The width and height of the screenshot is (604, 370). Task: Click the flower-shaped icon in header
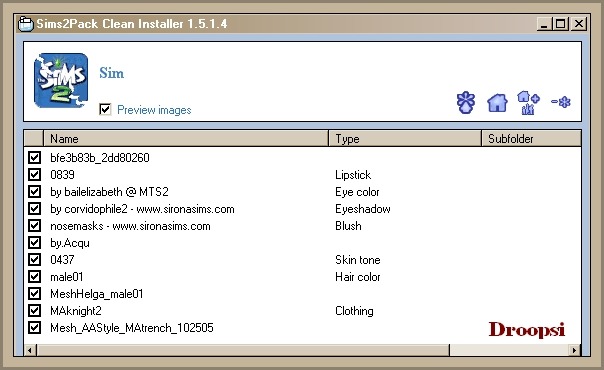466,102
